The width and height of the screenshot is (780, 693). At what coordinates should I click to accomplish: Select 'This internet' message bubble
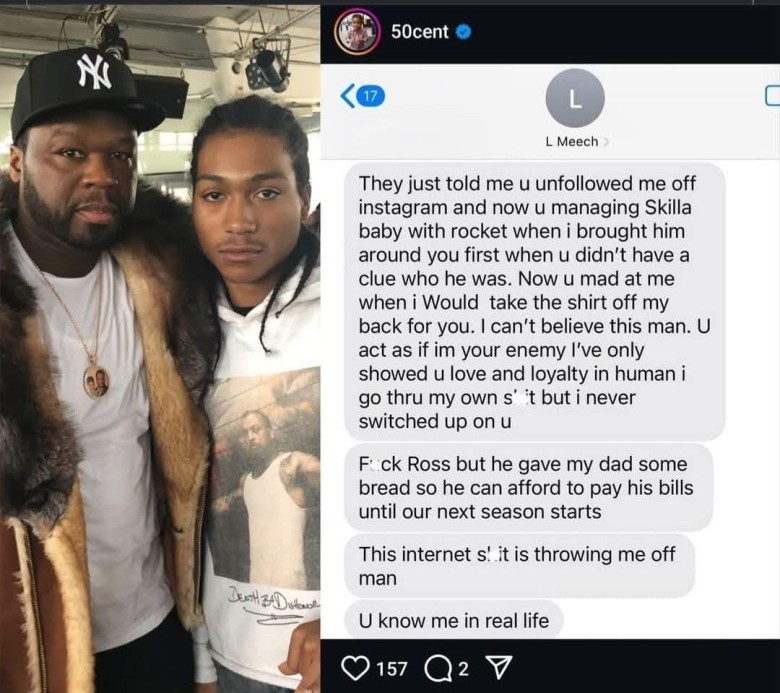pyautogui.click(x=519, y=566)
